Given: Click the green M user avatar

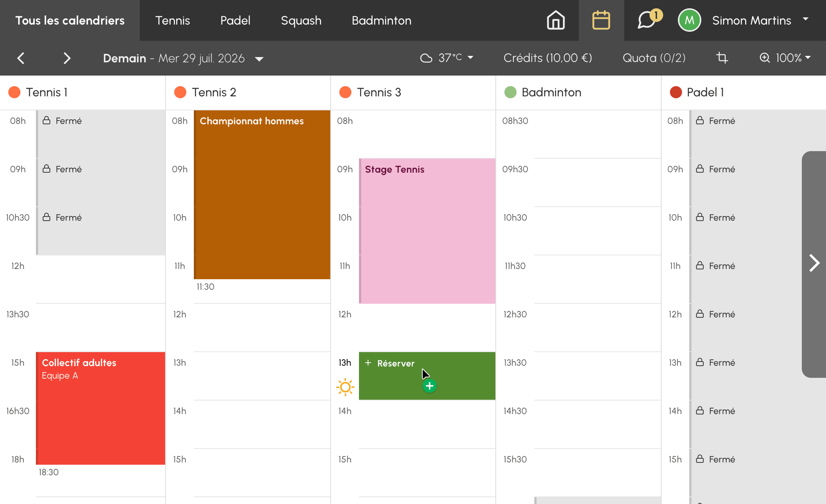Looking at the screenshot, I should (x=690, y=20).
